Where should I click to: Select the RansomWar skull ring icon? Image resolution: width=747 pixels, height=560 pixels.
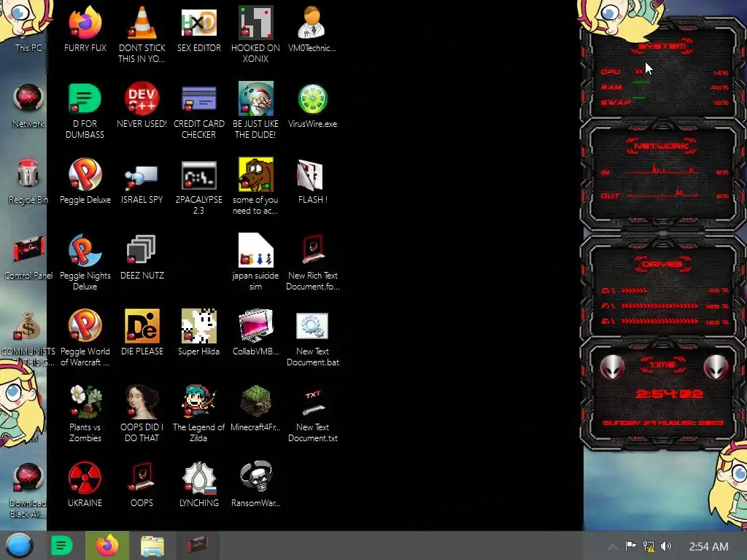(x=255, y=484)
